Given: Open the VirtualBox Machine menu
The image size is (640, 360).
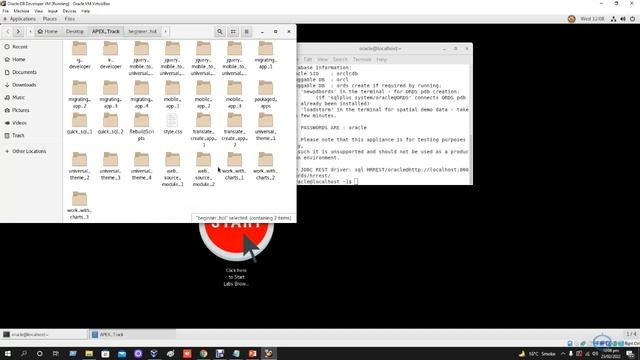Looking at the screenshot, I should coord(21,11).
